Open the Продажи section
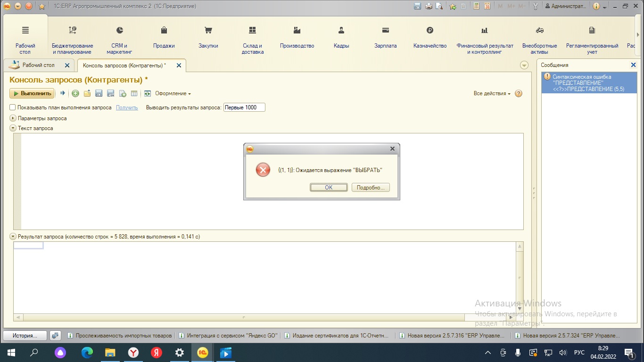Screen dimensions: 644x362 (x=164, y=38)
